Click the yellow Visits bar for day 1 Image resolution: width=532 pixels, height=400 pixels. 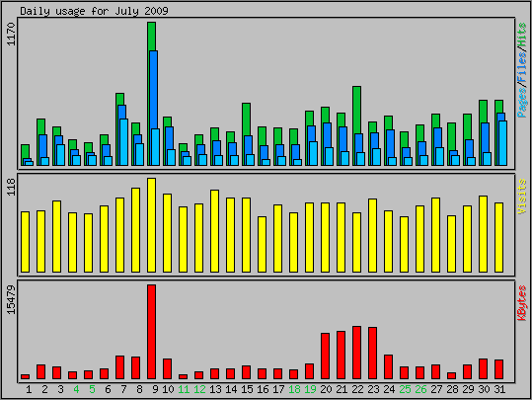pos(26,242)
